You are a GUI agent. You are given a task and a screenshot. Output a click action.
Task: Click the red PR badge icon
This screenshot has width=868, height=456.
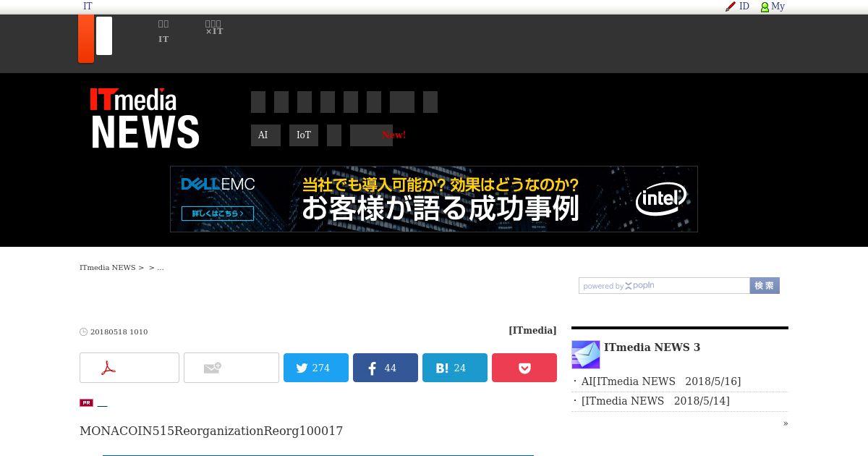coord(86,402)
